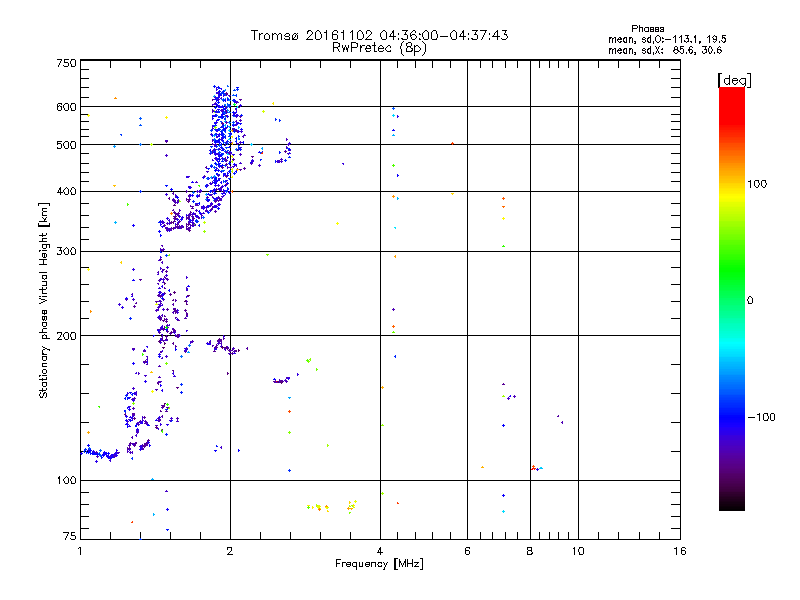
Task: Click the y-axis tick '200'
Action: coord(66,336)
